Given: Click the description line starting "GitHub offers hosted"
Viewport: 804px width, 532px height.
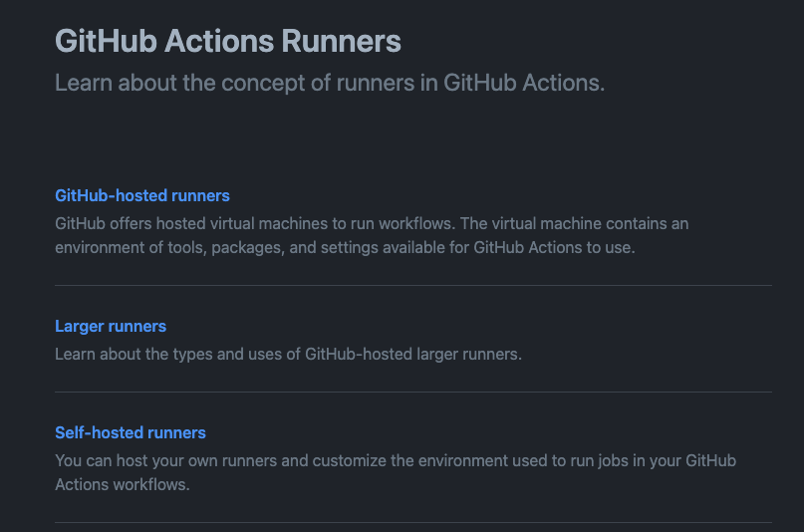Looking at the screenshot, I should [372, 223].
